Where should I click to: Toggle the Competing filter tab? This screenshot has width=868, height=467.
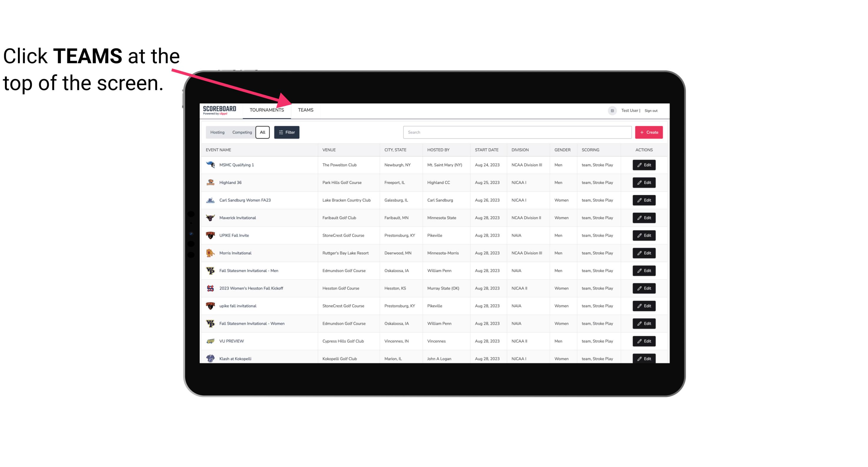click(241, 132)
